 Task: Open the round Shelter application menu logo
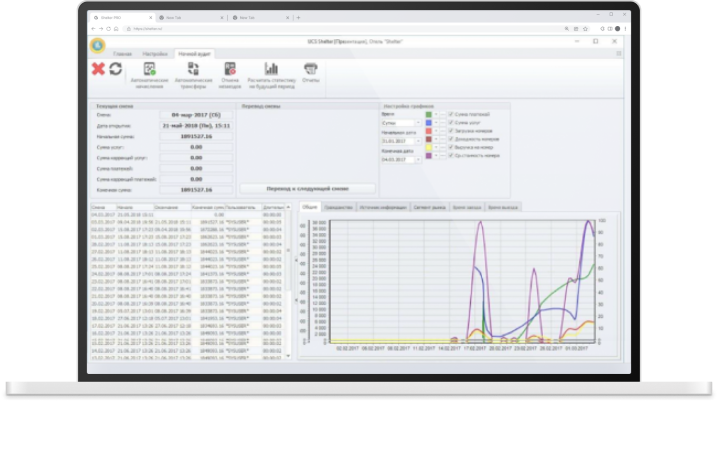(x=98, y=45)
